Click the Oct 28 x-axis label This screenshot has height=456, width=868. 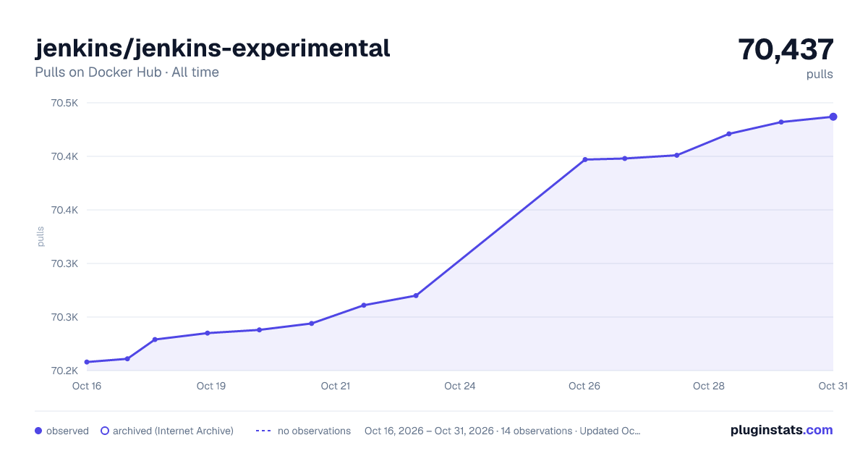click(x=709, y=386)
